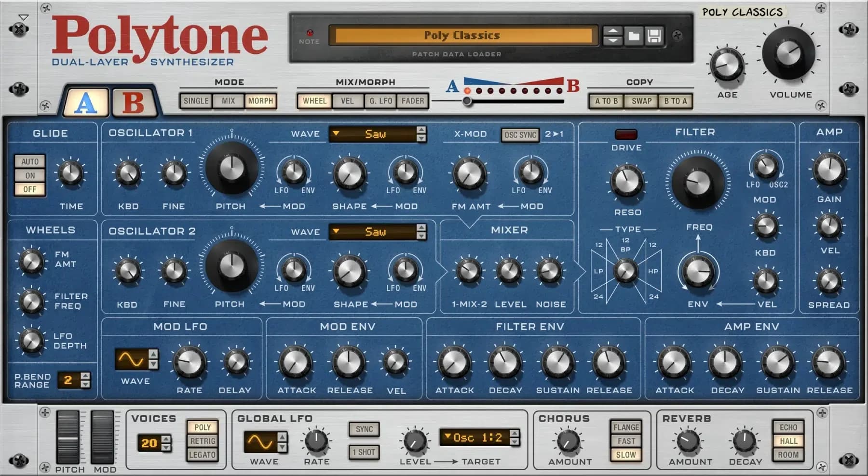This screenshot has height=476, width=868.
Task: Click the collapse triangle at top left
Action: [x=23, y=17]
